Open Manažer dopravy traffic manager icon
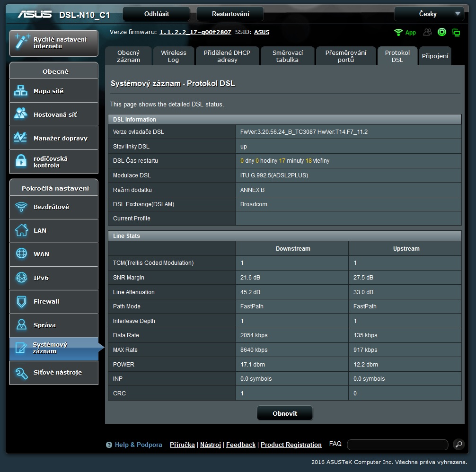The width and height of the screenshot is (476, 472). pyautogui.click(x=21, y=138)
